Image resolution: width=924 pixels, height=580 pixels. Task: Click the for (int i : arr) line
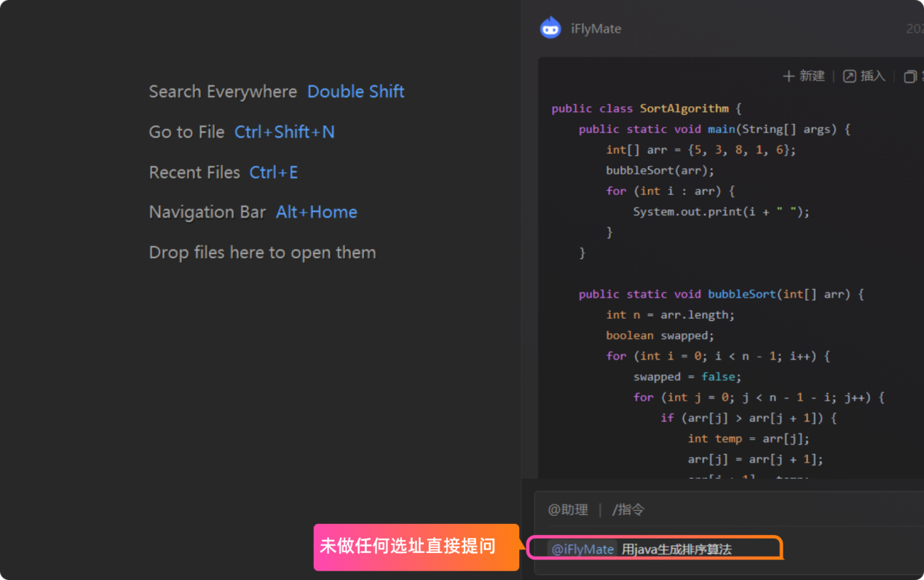pos(671,191)
